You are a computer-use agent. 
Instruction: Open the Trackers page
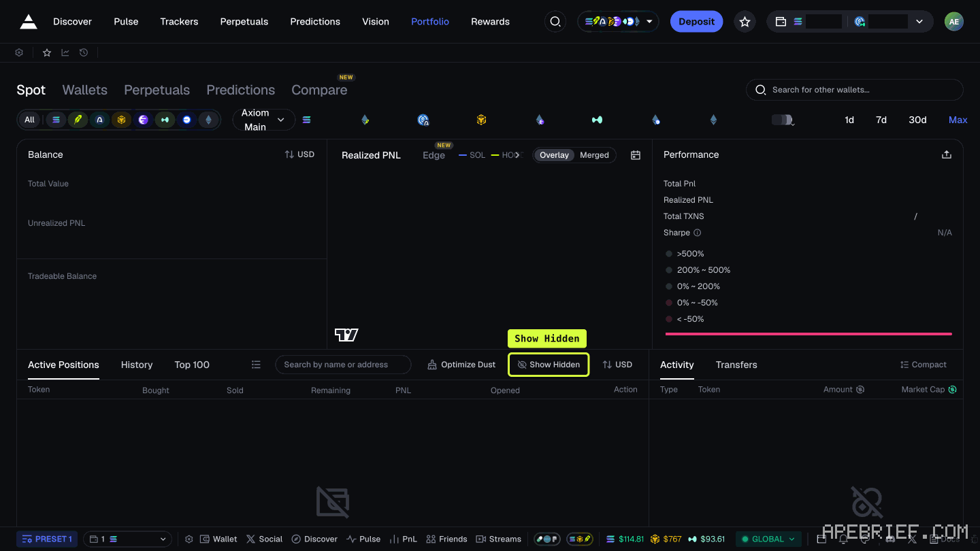(x=179, y=22)
